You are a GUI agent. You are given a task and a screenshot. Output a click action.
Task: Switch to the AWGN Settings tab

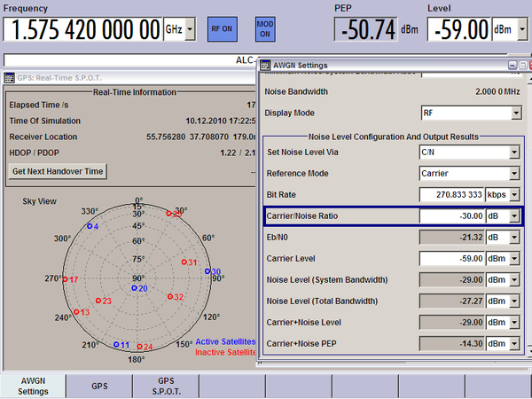coord(33,386)
